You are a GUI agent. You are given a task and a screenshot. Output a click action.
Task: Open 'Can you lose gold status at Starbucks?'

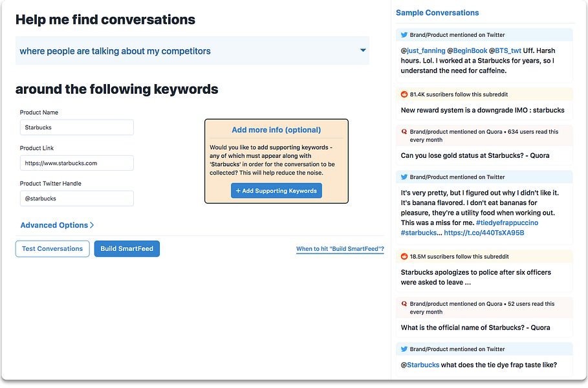(475, 156)
